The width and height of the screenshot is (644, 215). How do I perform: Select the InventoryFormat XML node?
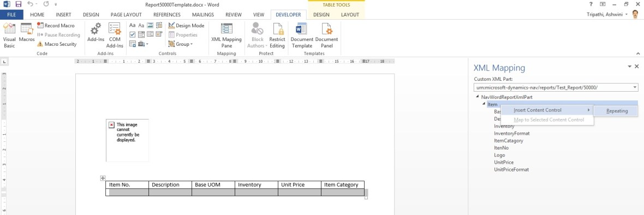click(512, 133)
